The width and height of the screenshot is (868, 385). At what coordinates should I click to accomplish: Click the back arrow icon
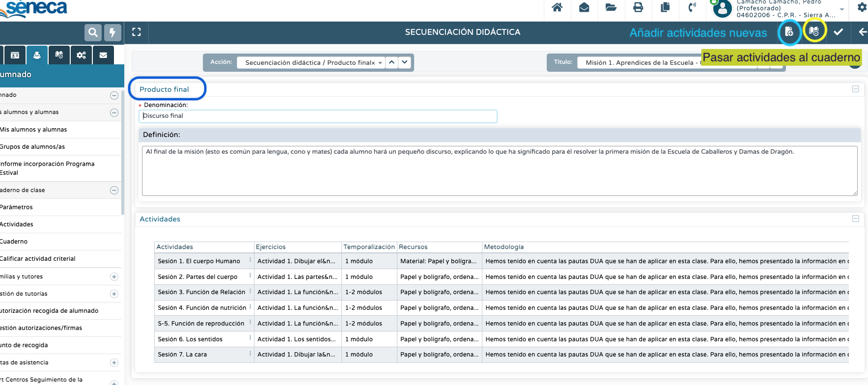(862, 32)
